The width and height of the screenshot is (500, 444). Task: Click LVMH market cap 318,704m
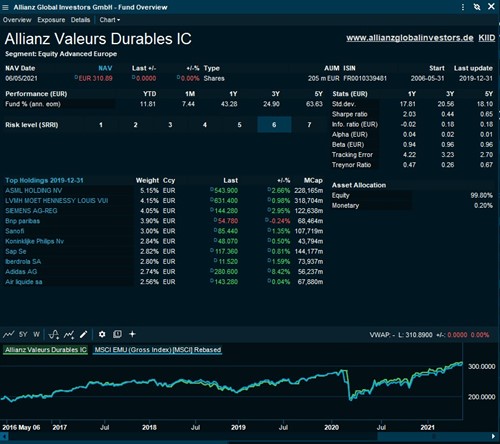(x=308, y=201)
